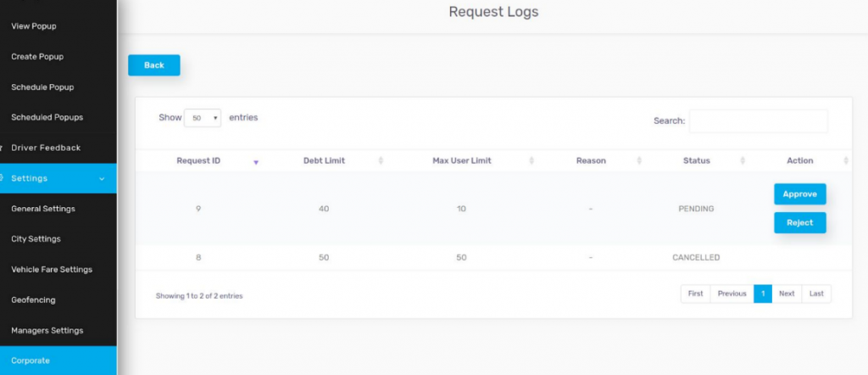
Task: Go to Vehicle Fare Settings
Action: pyautogui.click(x=52, y=270)
